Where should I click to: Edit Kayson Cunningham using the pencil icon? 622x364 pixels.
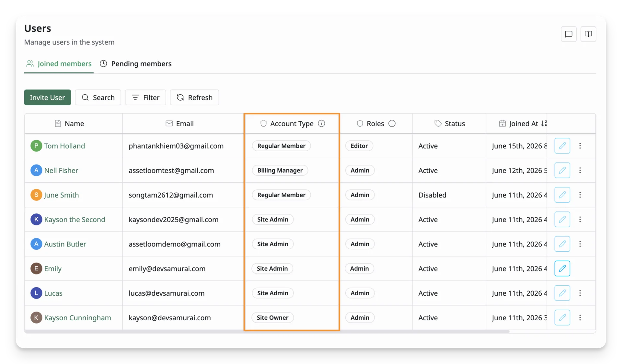tap(562, 318)
